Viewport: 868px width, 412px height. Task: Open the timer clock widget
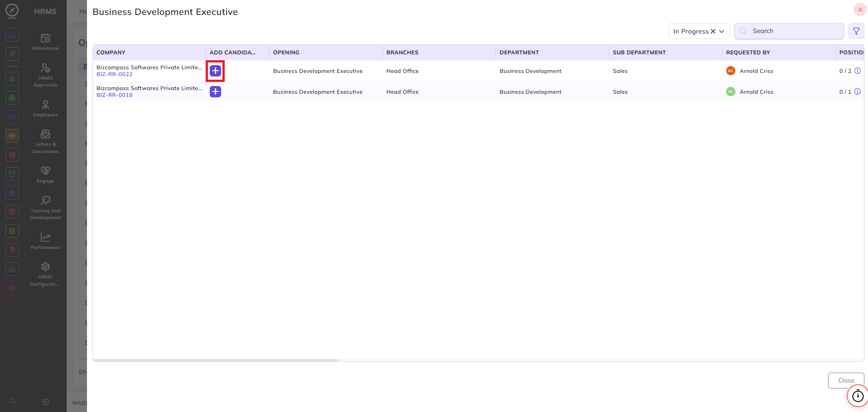click(x=858, y=396)
